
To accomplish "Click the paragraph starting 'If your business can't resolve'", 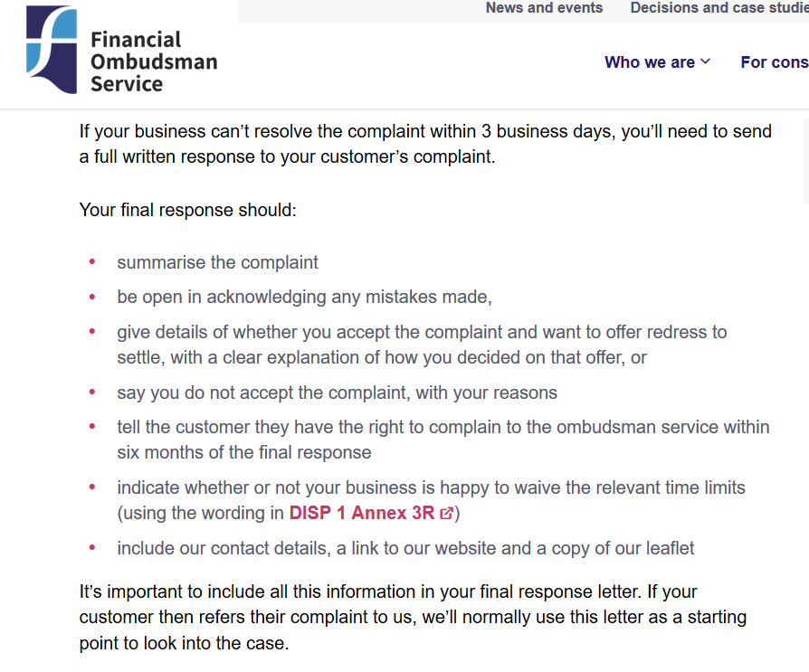I will (x=425, y=144).
